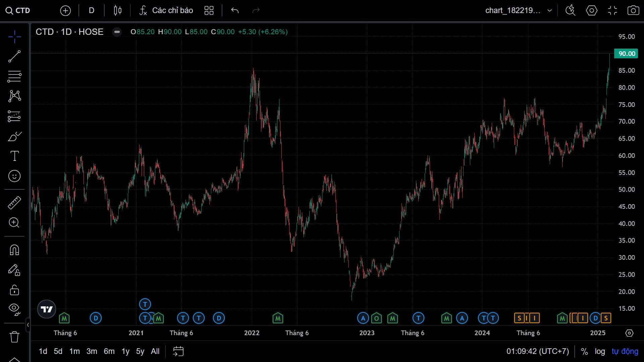Image resolution: width=644 pixels, height=362 pixels.
Task: Toggle lock all drawing tools
Action: pos(14,290)
